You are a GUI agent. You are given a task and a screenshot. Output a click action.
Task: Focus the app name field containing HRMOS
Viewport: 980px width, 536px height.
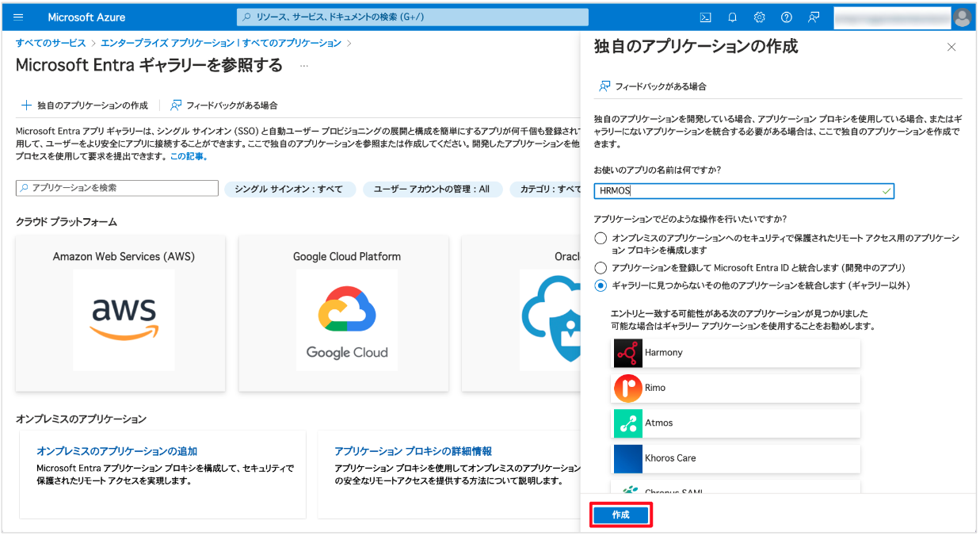[x=744, y=191]
